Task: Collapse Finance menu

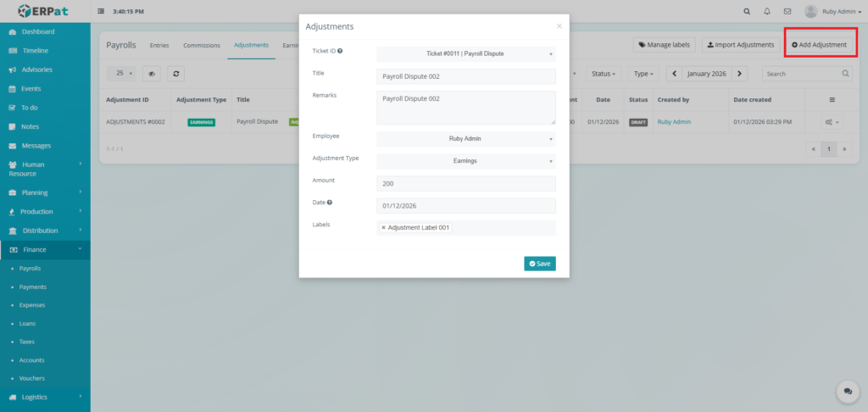Action: 45,250
